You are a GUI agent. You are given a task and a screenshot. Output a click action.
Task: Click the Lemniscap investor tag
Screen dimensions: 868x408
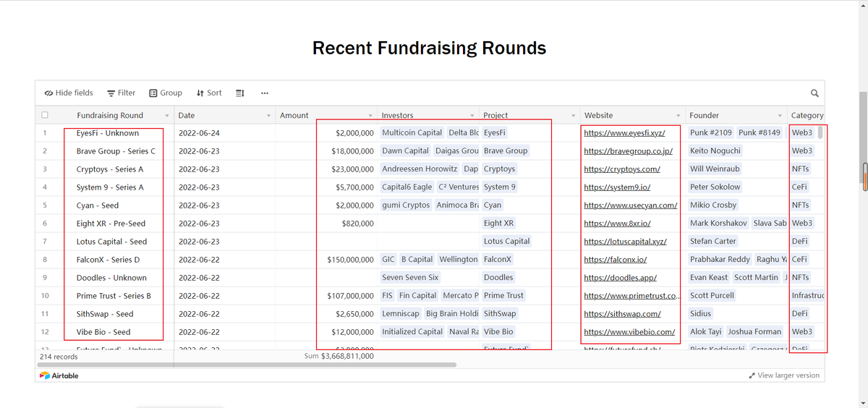click(401, 314)
